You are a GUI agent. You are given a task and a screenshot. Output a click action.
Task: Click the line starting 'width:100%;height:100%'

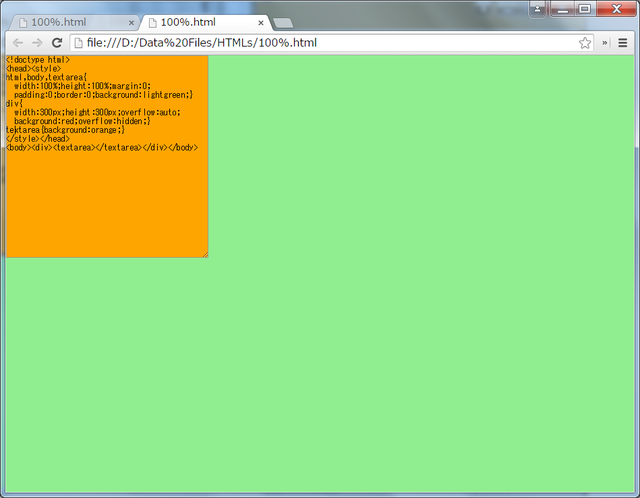82,86
